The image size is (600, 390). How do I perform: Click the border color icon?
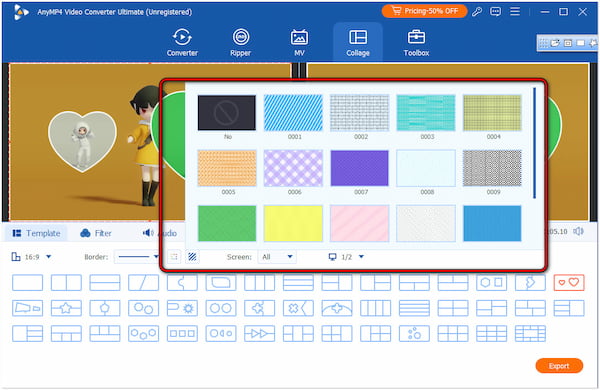pos(174,257)
